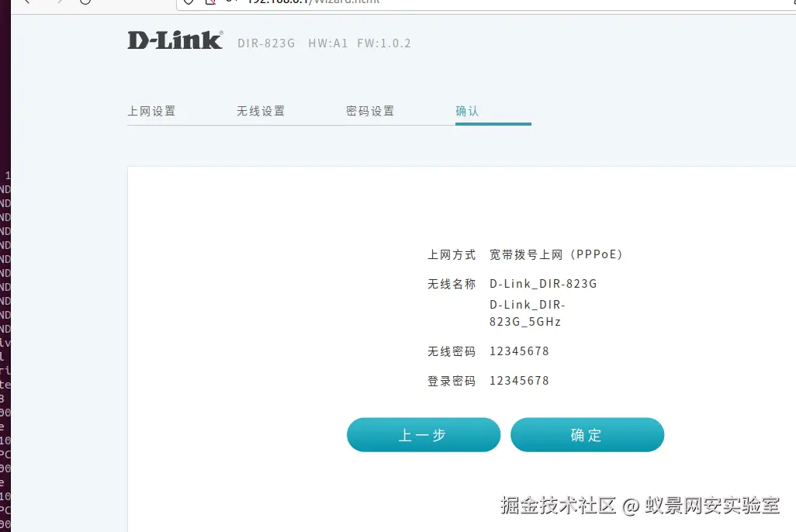Select the 12345678 value beside 无线密码
Image resolution: width=796 pixels, height=532 pixels.
(519, 351)
